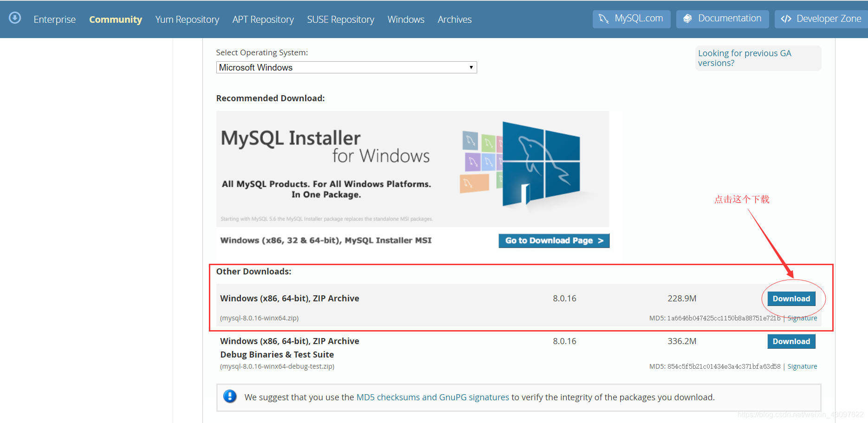Switch to APT Repository tab
The height and width of the screenshot is (423, 868).
coord(263,20)
